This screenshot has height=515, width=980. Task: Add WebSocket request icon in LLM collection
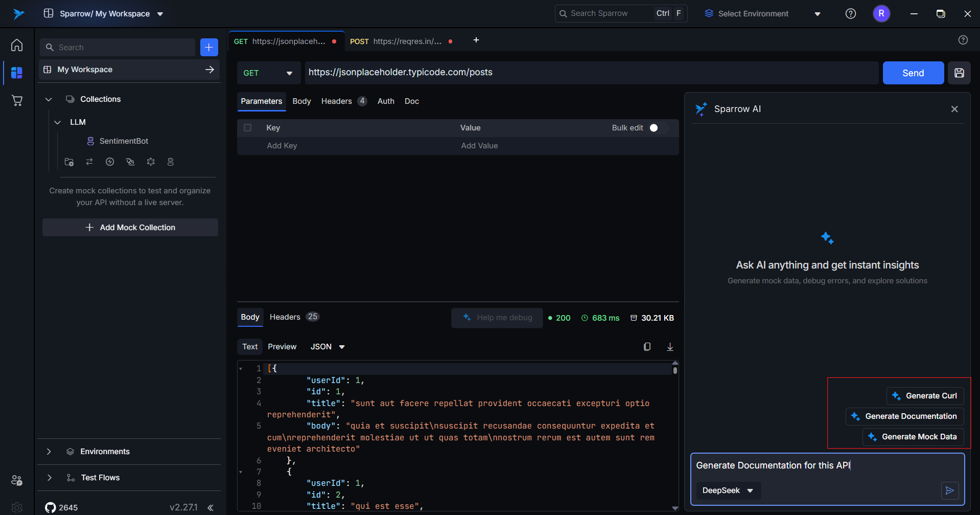point(130,162)
